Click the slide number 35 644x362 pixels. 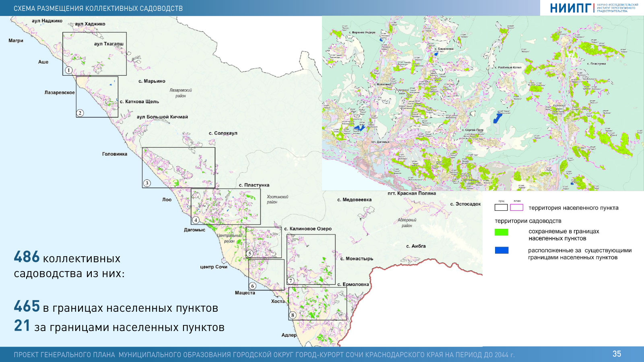pyautogui.click(x=617, y=354)
